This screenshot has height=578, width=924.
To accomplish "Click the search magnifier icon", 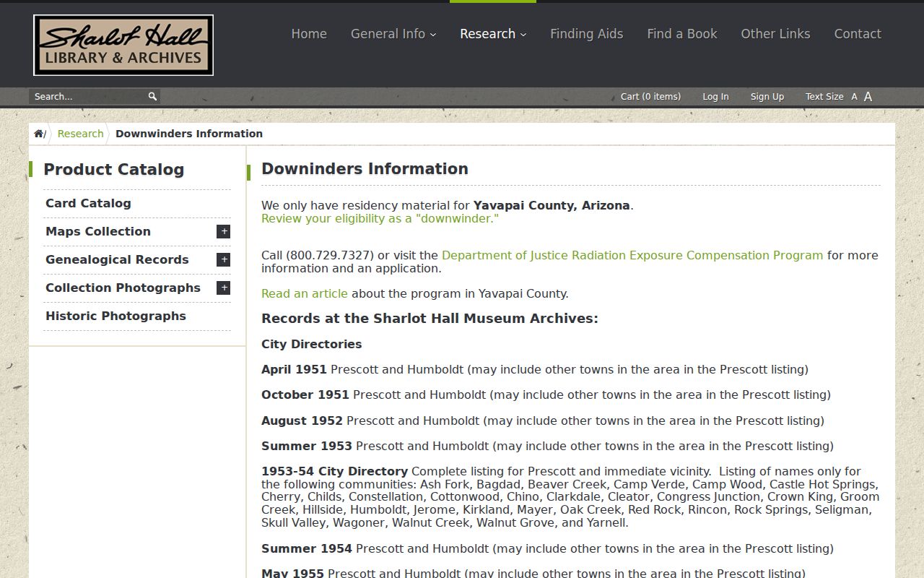I will tap(152, 96).
